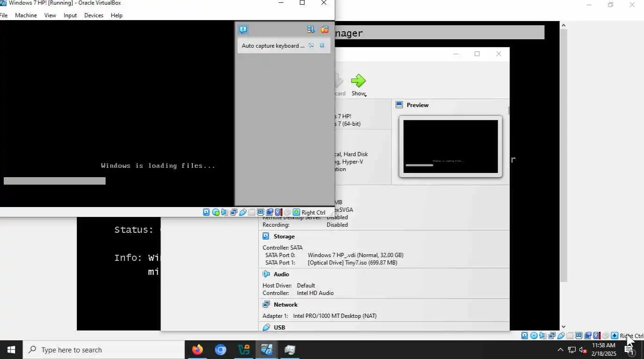
Task: Click Windows 7 HP_.vdi on SATA Port 0
Action: click(x=356, y=255)
